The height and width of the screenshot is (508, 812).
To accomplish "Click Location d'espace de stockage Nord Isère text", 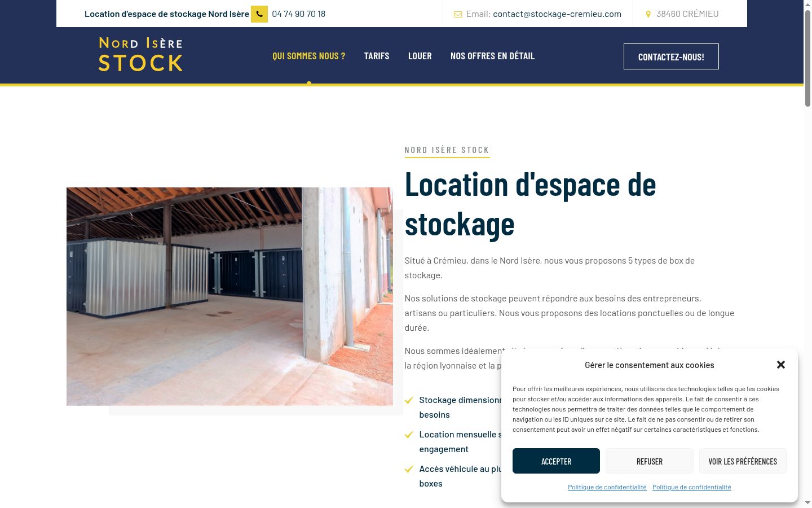I will 167,14.
